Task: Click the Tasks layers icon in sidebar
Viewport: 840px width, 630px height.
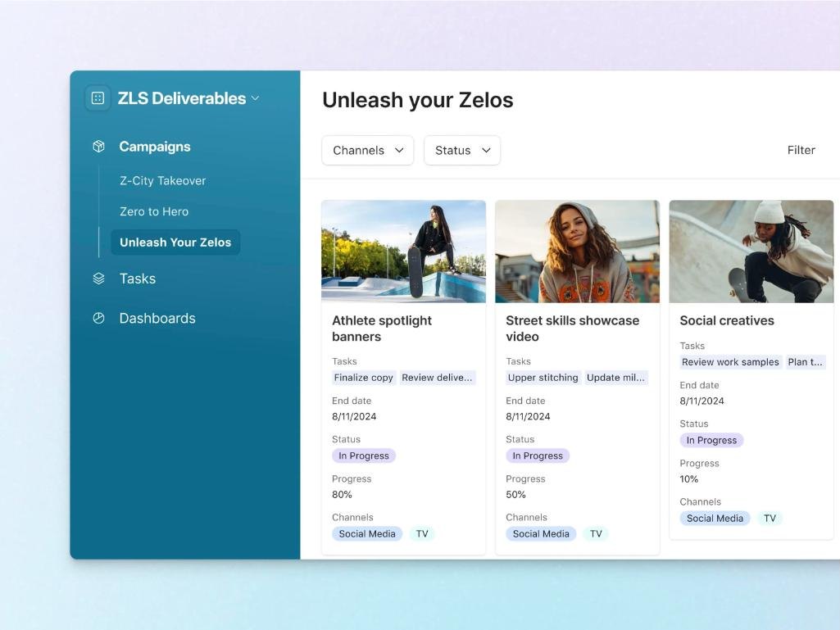Action: [98, 279]
